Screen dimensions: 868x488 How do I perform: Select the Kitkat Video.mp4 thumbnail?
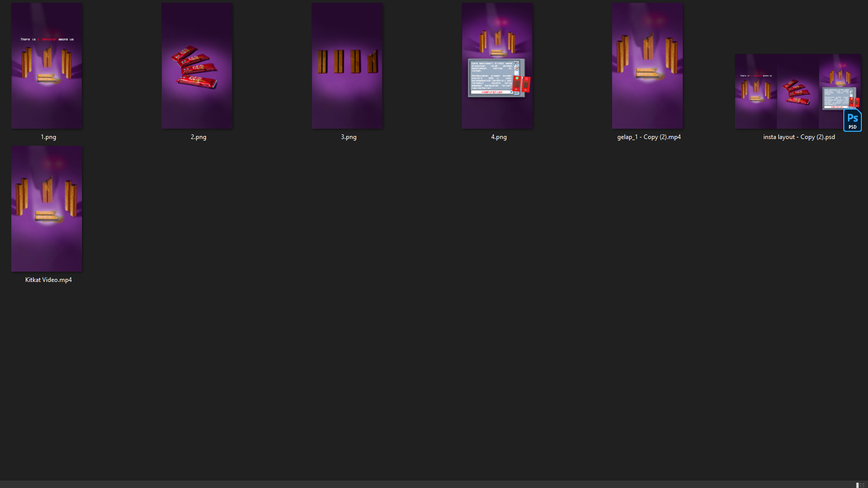coord(47,209)
